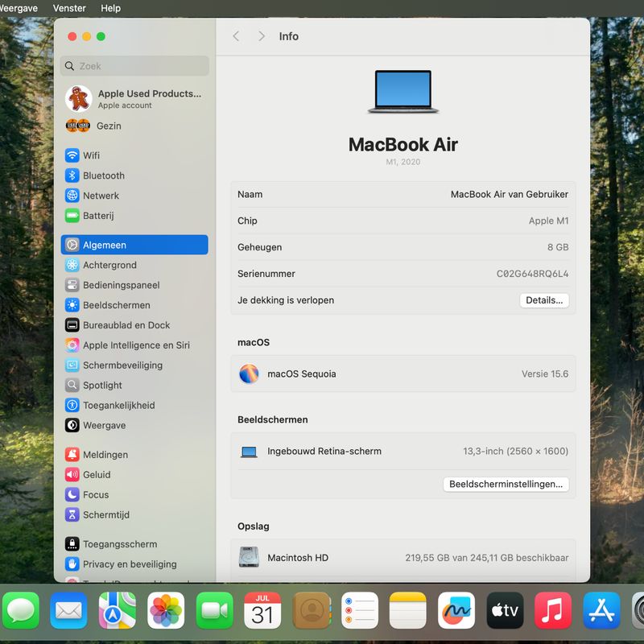Open Bluetooth settings icon
644x644 pixels.
(72, 175)
